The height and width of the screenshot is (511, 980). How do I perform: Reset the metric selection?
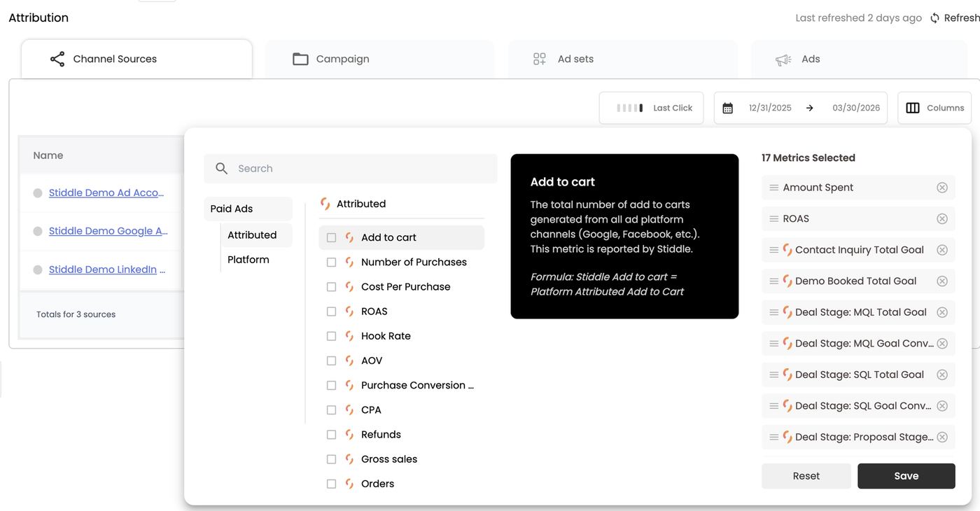[x=806, y=476]
